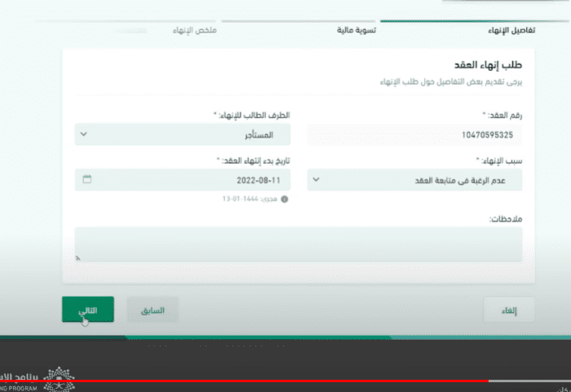Image resolution: width=571 pixels, height=392 pixels.
Task: Click the contract number field 10470595325
Action: tap(414, 134)
